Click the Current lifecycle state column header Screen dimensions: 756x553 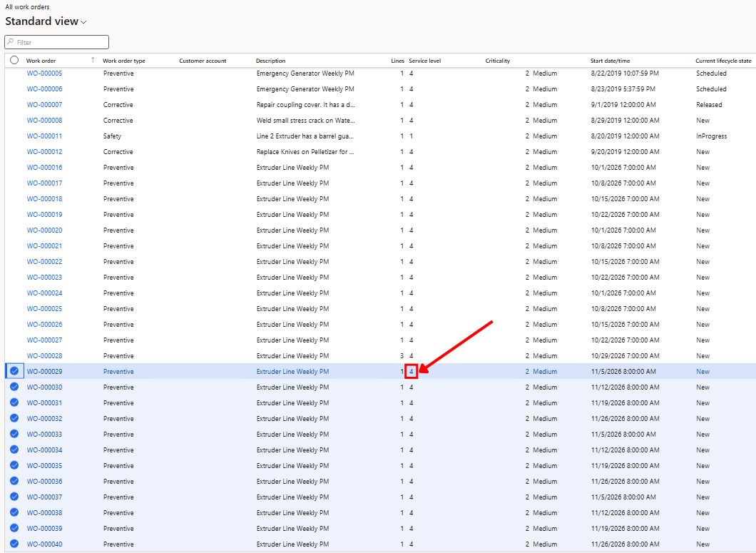[723, 61]
